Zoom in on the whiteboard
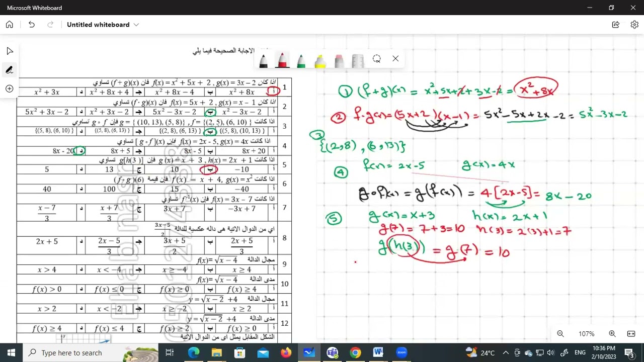This screenshot has height=362, width=644. click(x=612, y=334)
